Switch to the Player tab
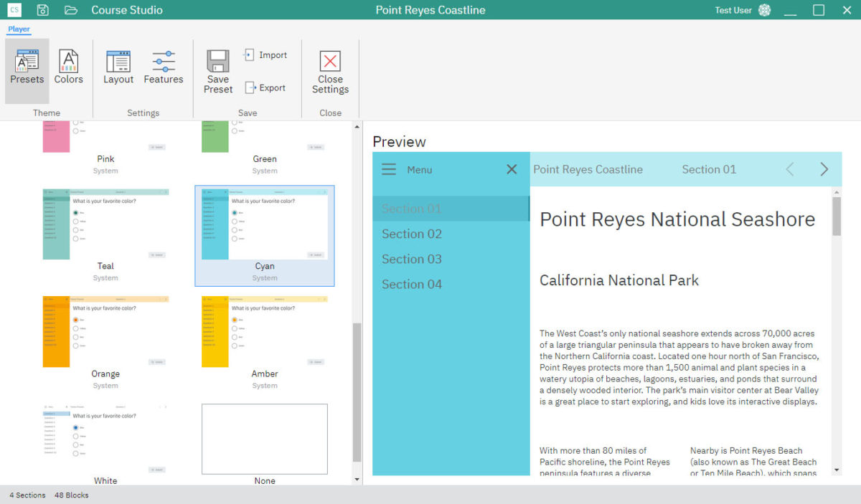 click(19, 29)
